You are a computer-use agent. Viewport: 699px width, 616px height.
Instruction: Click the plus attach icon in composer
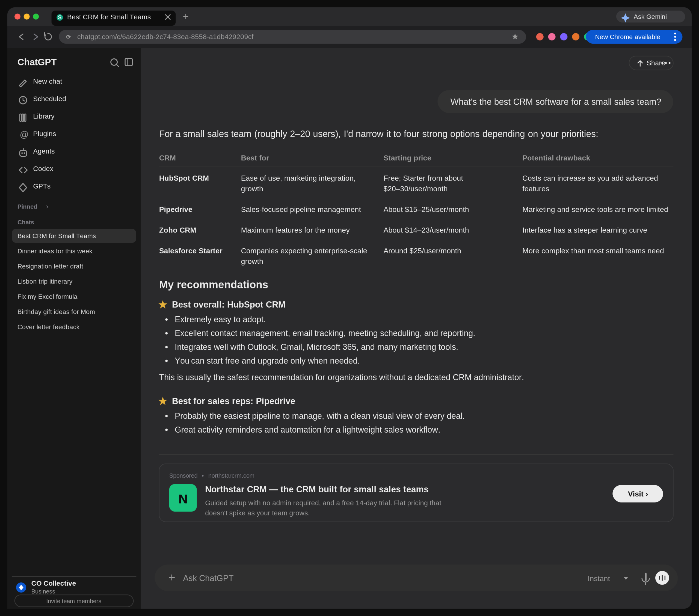[x=172, y=578]
